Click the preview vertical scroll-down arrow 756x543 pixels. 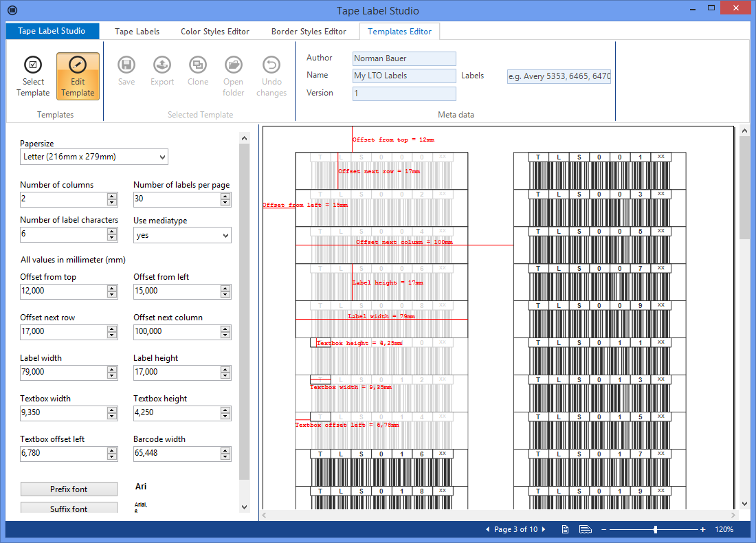744,504
